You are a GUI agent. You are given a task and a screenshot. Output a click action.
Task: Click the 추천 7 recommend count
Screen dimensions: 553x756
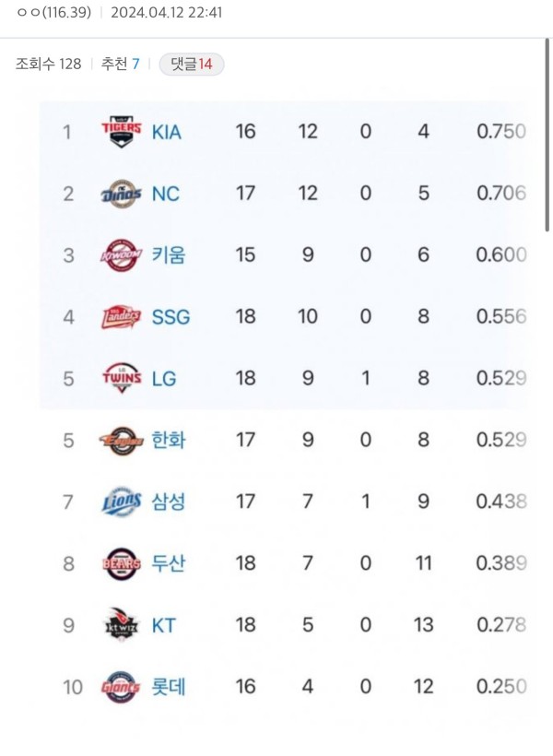tap(120, 64)
